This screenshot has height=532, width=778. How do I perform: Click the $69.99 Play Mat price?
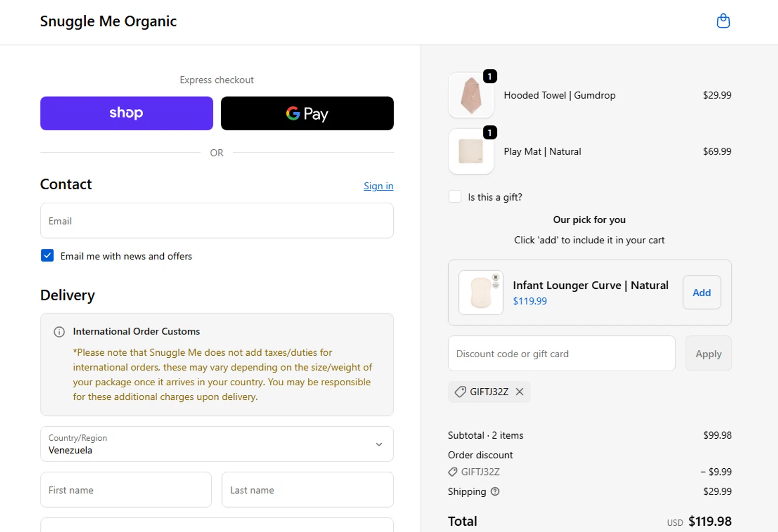click(x=717, y=151)
